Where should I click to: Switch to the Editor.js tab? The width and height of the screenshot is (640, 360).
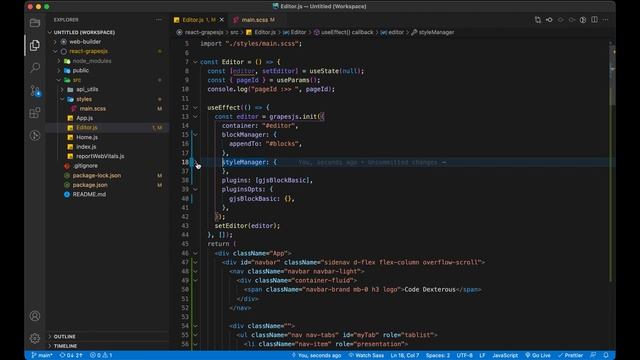198,20
